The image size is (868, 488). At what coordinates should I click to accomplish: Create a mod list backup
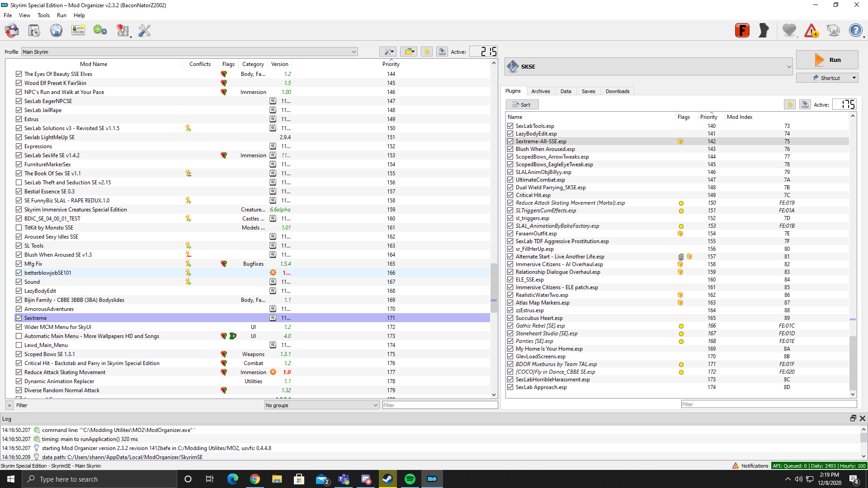pyautogui.click(x=442, y=52)
